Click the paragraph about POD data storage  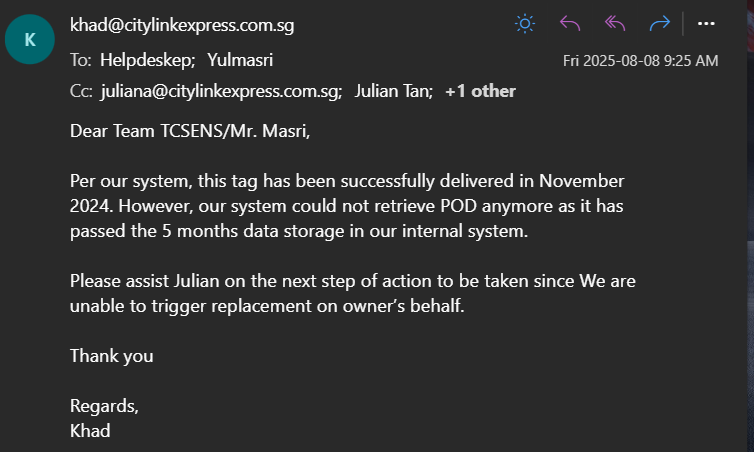[347, 205]
